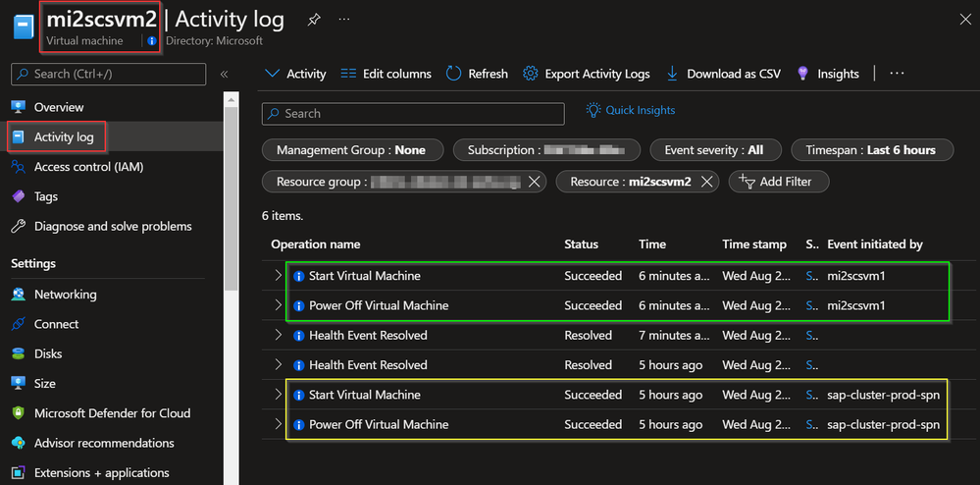Open subscription link in first Start row

pos(812,276)
